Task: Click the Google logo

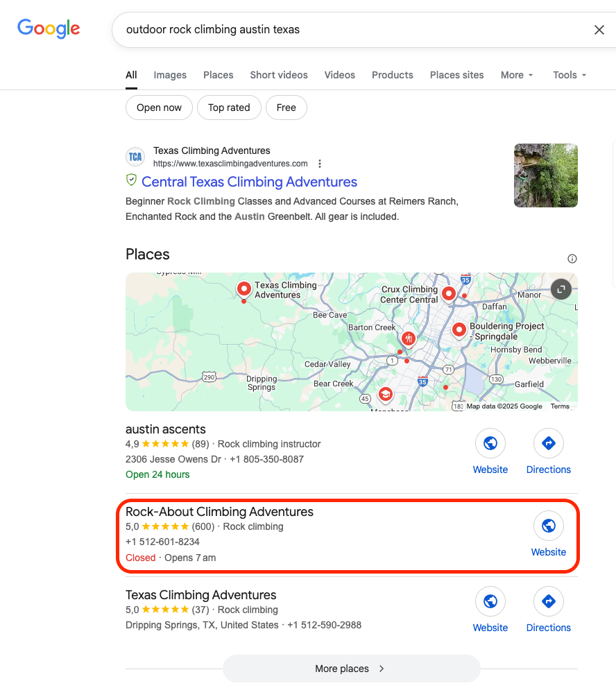Action: (48, 28)
